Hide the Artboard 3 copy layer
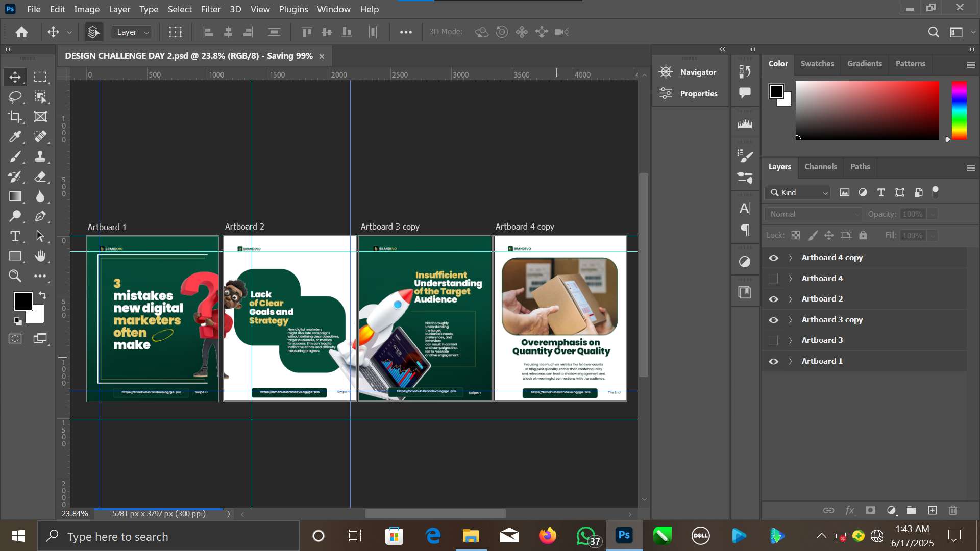Image resolution: width=980 pixels, height=551 pixels. [x=773, y=320]
